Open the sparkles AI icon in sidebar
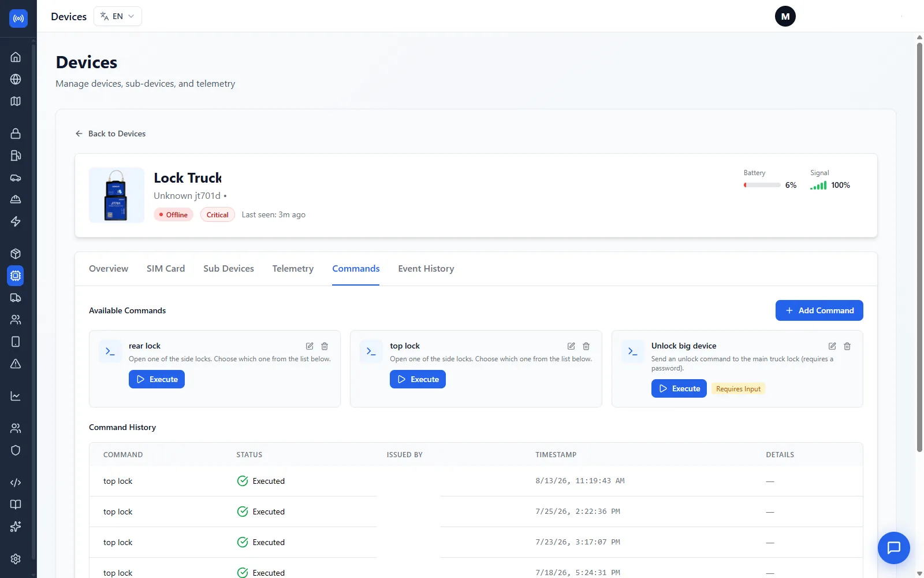Viewport: 924px width, 578px height. pyautogui.click(x=16, y=527)
